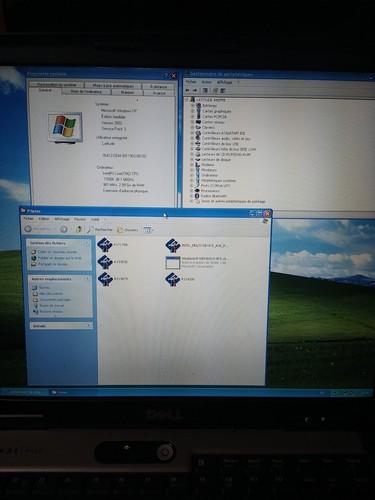Open Affichage menu in Device Manager
Image resolution: width=375 pixels, height=500 pixels.
click(224, 82)
